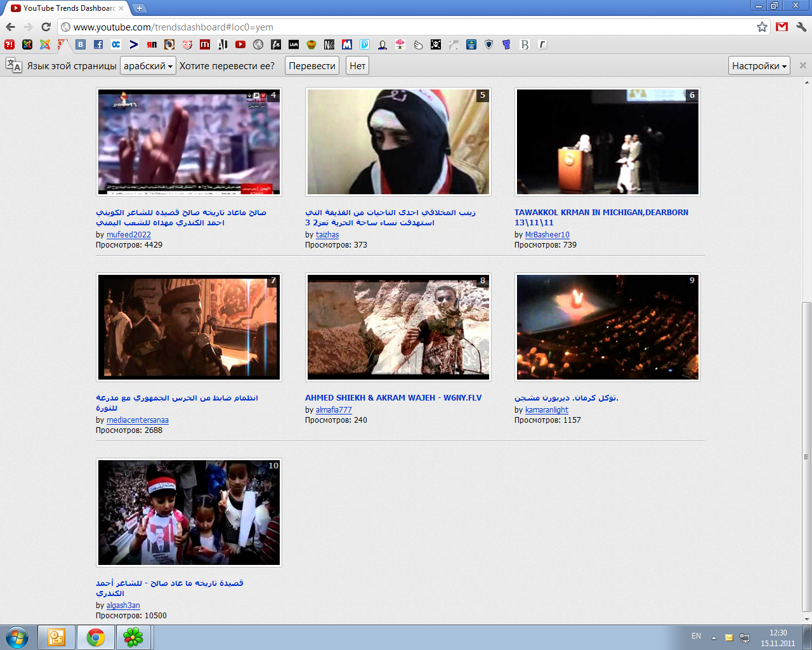Click the scrollbar down arrow

(806, 619)
